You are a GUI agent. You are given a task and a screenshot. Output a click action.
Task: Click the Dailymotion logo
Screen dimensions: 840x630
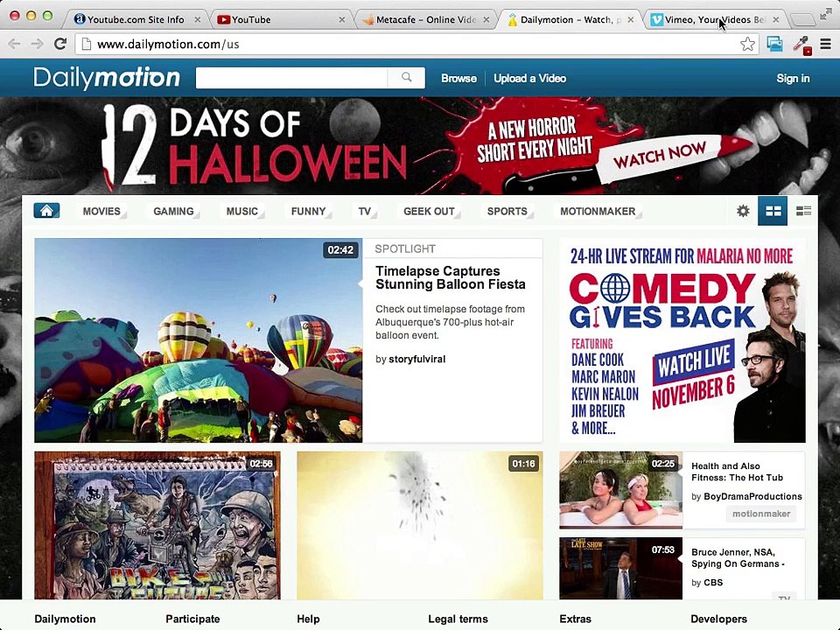(107, 78)
